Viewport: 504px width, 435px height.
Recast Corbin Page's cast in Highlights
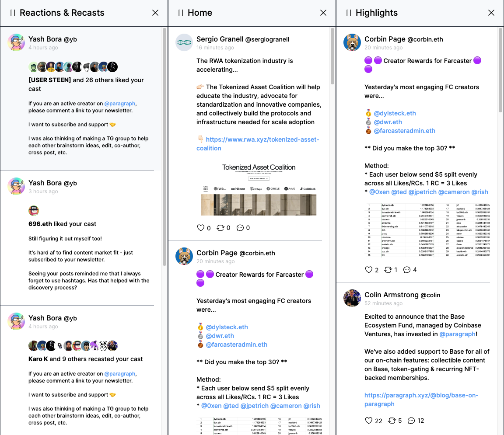pos(388,270)
